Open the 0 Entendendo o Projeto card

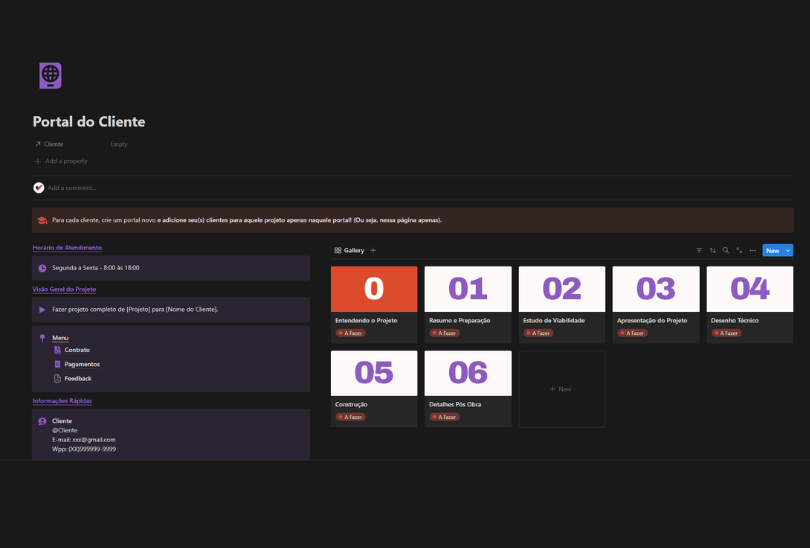click(374, 304)
